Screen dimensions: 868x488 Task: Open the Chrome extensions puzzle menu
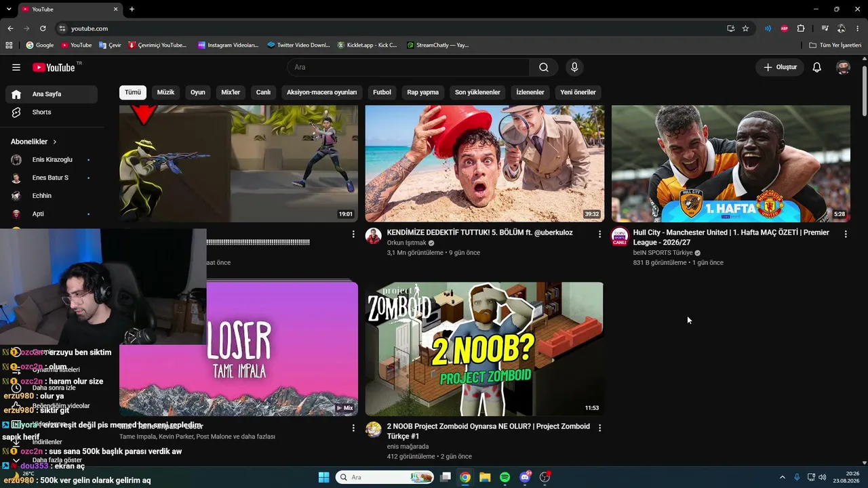point(801,28)
